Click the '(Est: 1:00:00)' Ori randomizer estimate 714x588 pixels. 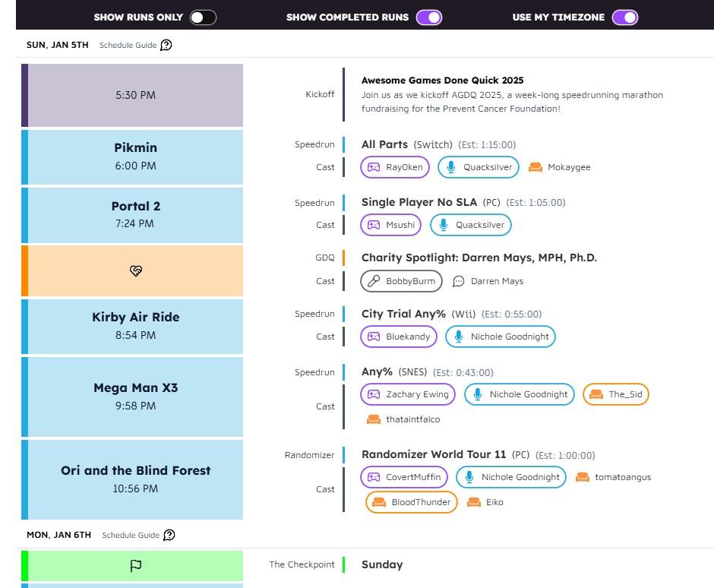pyautogui.click(x=565, y=456)
